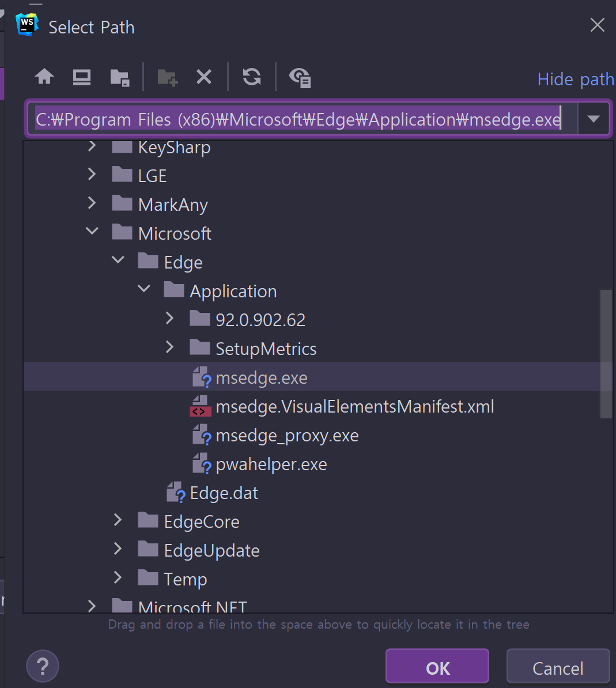Expand the EdgeCore folder

coord(118,520)
